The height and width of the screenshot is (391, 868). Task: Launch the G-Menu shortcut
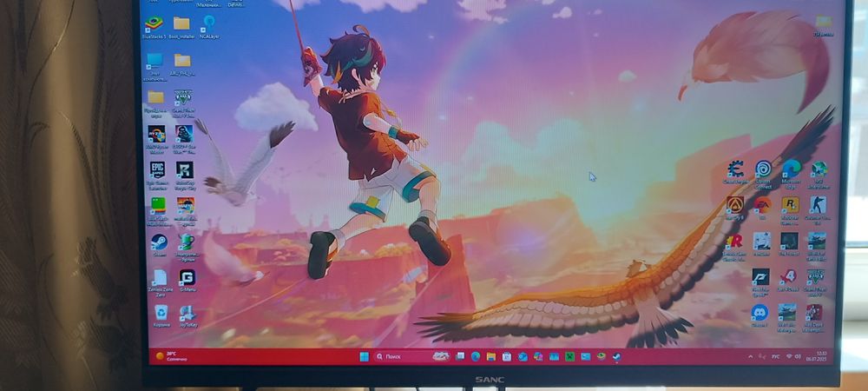point(187,281)
